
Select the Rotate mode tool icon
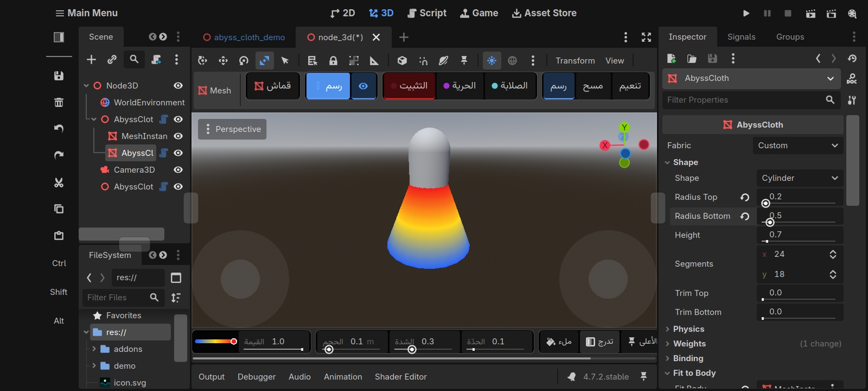tap(244, 60)
